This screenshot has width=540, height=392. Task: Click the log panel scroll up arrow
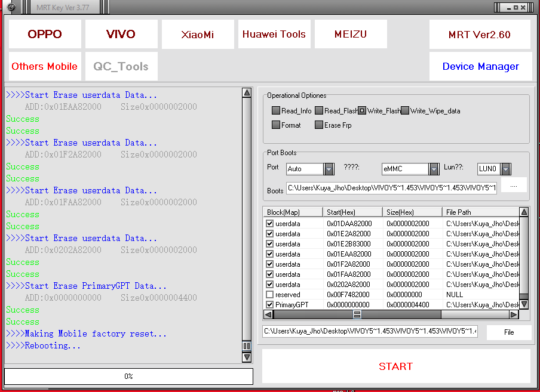tap(247, 93)
